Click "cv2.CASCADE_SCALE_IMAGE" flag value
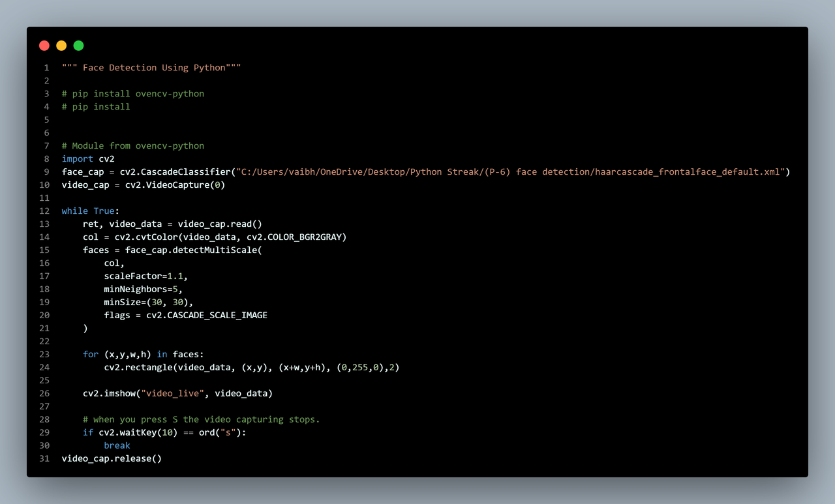Screen dimensions: 835x504 [x=207, y=316]
